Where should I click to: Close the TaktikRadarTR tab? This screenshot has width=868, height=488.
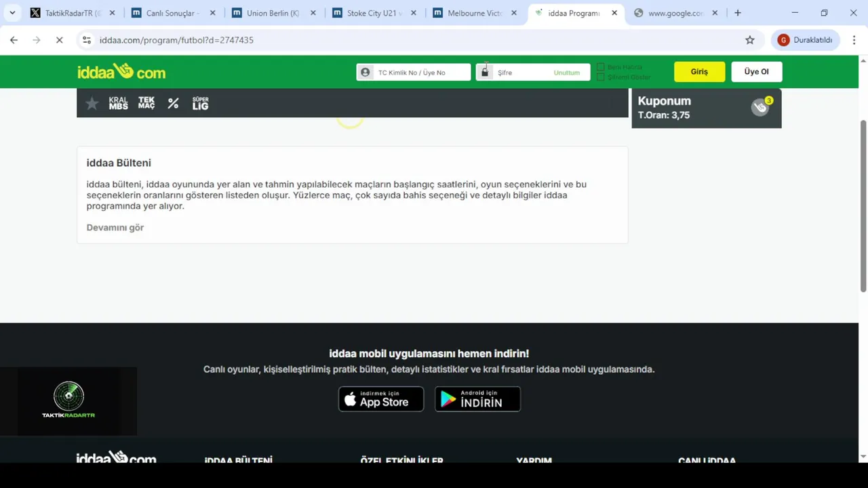click(x=112, y=13)
